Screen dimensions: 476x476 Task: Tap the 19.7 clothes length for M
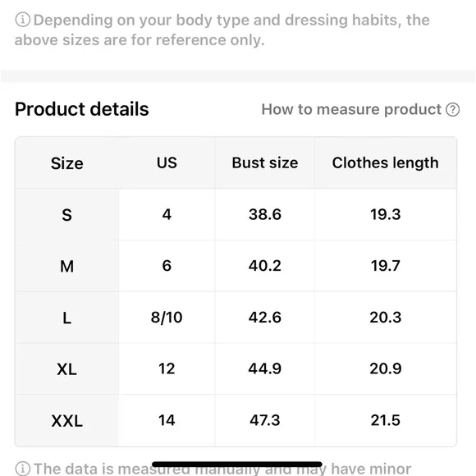pyautogui.click(x=385, y=266)
